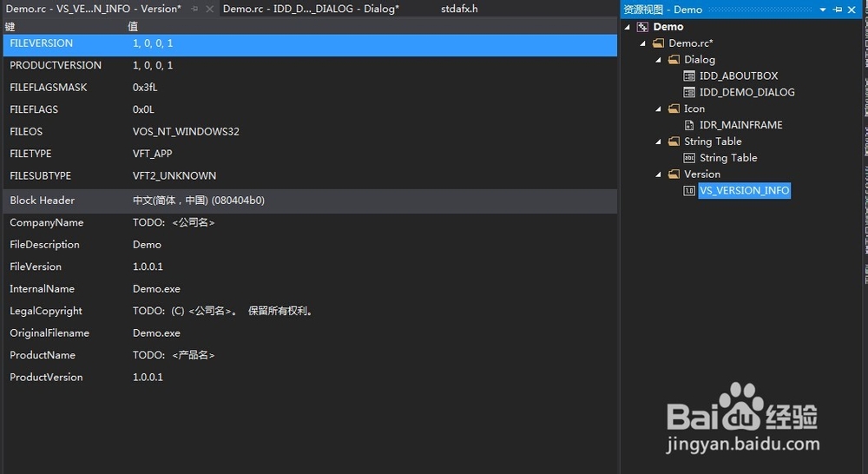
Task: Select the Demo root label
Action: [x=668, y=27]
